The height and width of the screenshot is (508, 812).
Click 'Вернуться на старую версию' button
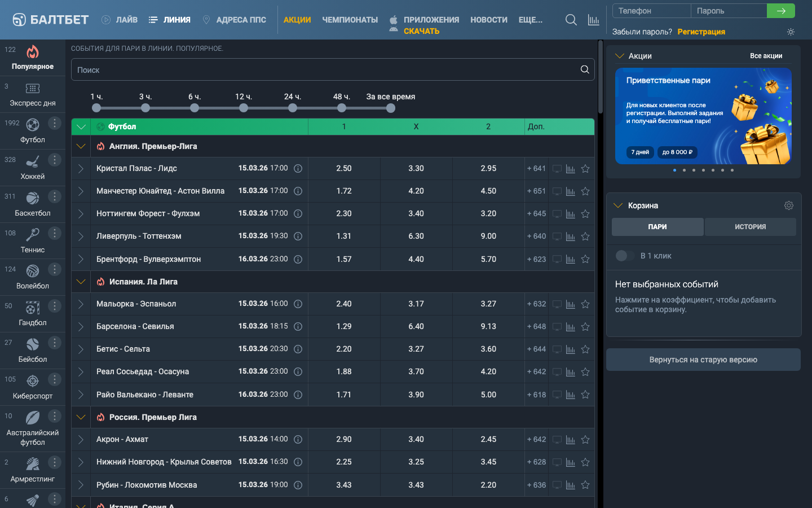coord(703,360)
